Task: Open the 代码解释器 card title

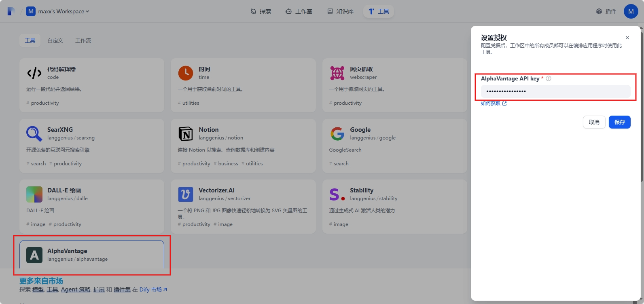Action: [x=61, y=69]
